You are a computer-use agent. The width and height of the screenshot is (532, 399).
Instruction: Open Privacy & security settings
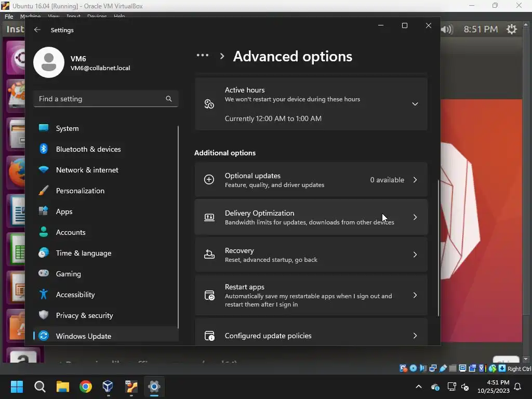click(x=106, y=315)
